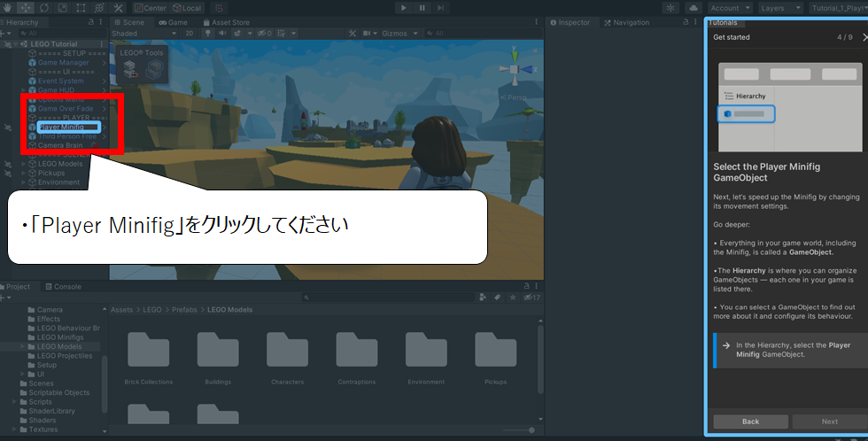Open Hierarchy panel three-dot options menu

point(101,22)
